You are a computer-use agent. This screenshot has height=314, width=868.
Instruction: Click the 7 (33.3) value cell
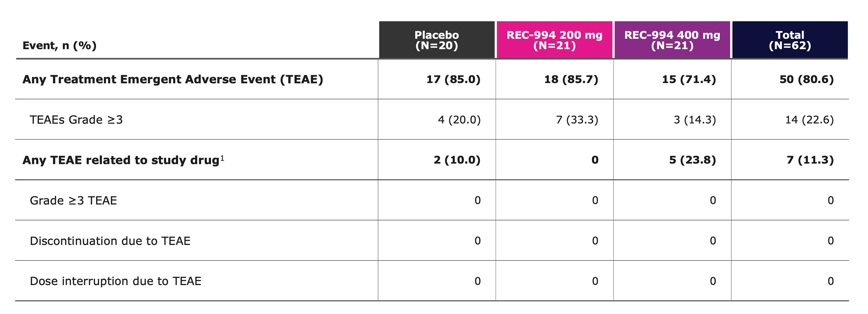point(577,120)
